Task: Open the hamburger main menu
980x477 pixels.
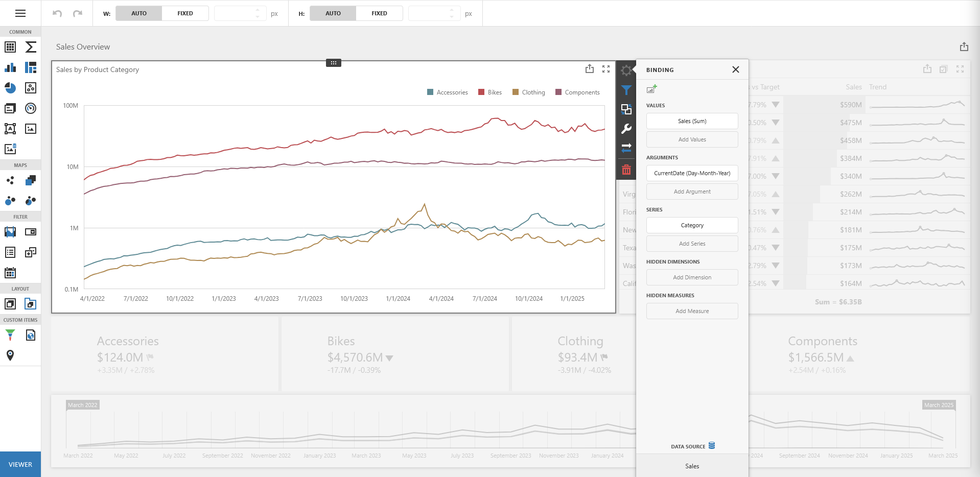Action: coord(20,13)
